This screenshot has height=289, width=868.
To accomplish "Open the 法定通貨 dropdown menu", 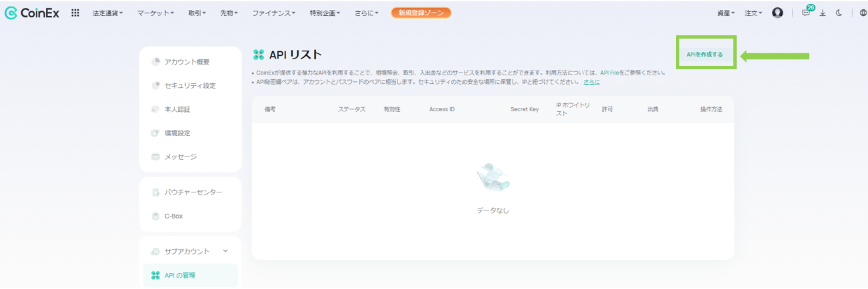I will (107, 13).
